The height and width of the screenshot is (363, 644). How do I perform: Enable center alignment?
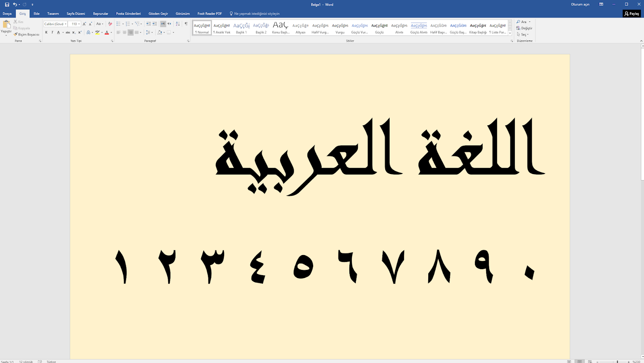[x=124, y=32]
